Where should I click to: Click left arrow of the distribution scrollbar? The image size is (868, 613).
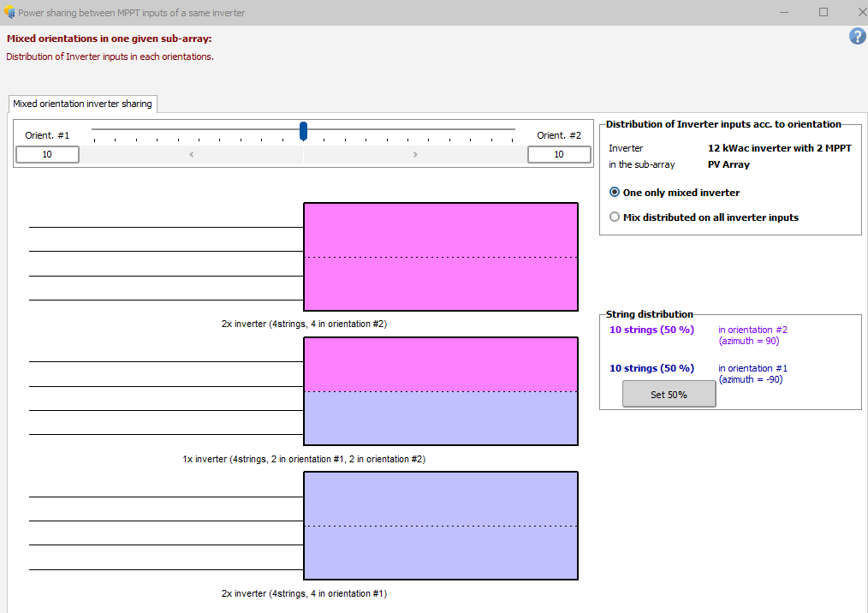pyautogui.click(x=191, y=154)
